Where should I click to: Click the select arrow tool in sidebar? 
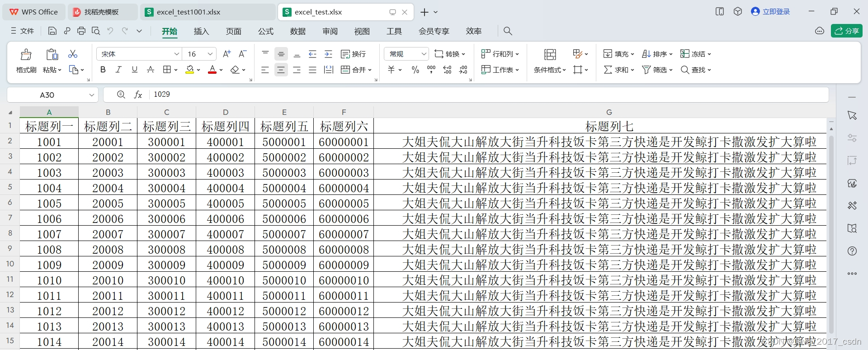[852, 115]
